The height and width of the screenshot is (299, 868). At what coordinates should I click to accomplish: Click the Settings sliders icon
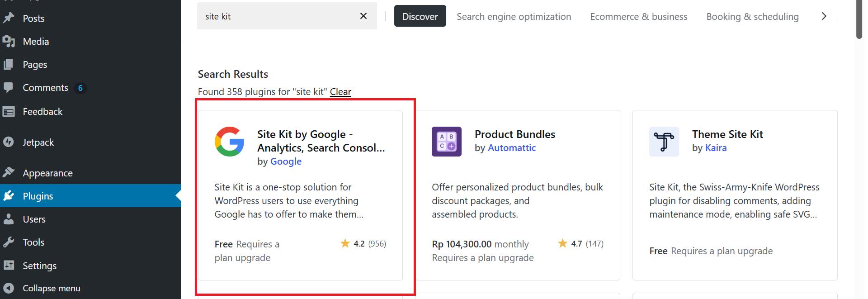9,266
